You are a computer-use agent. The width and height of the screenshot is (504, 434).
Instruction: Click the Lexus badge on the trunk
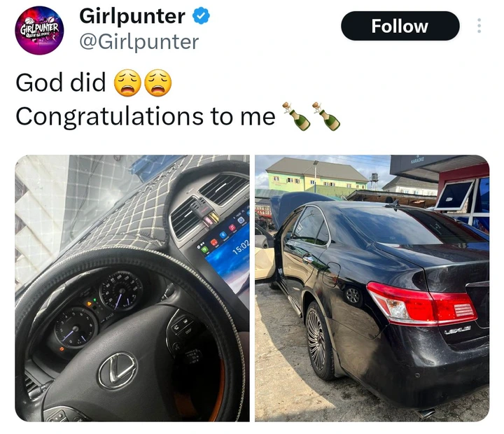pyautogui.click(x=458, y=330)
